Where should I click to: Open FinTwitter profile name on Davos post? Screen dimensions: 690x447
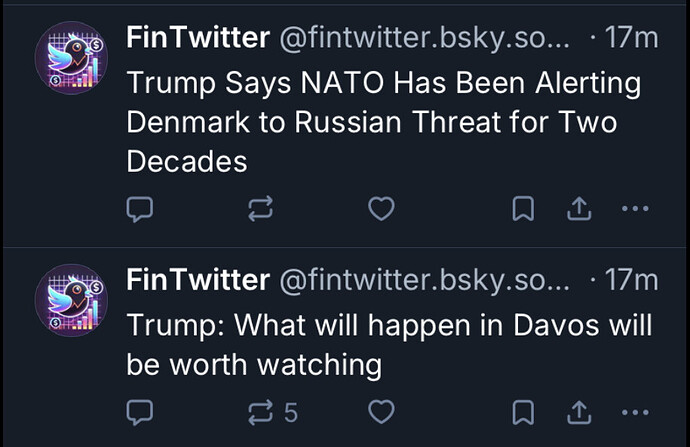198,281
